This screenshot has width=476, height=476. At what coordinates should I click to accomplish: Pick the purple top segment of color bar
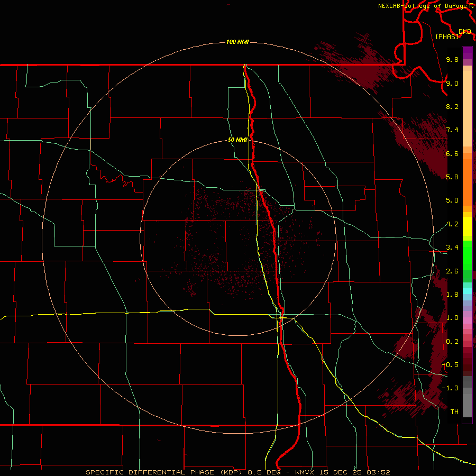(467, 53)
